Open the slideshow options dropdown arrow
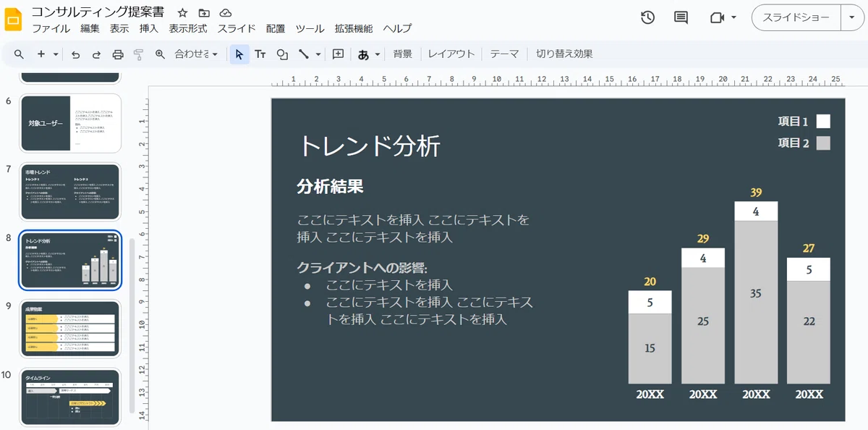The height and width of the screenshot is (430, 868). (x=851, y=17)
